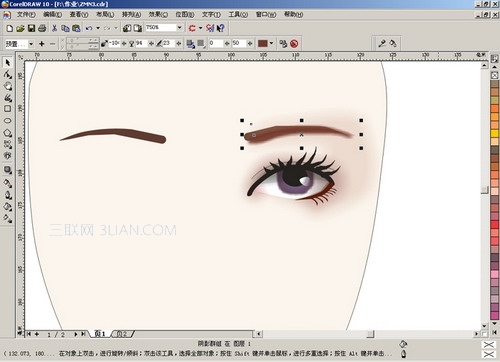Click the Copy Drop Shadow Properties icon

point(283,44)
